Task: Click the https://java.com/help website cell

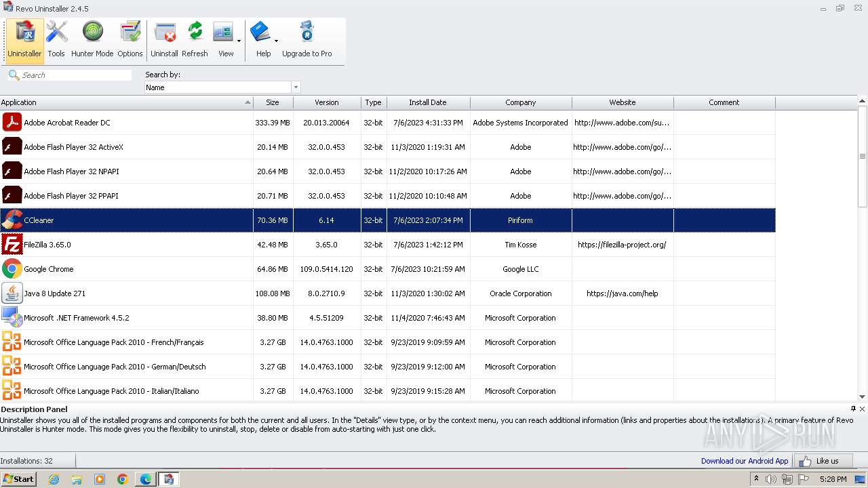Action: point(623,293)
